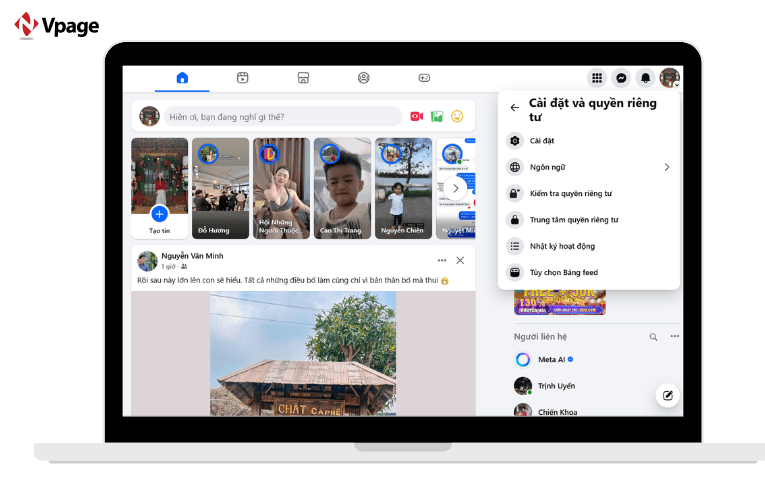The width and height of the screenshot is (765, 478).
Task: Click Nguyễn Văn Minh profile name link
Action: click(x=191, y=256)
